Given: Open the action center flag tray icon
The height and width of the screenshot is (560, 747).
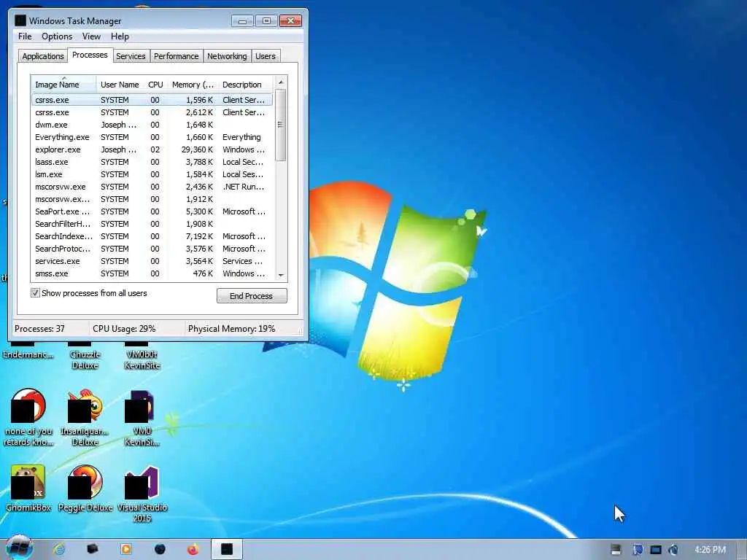Looking at the screenshot, I should coord(638,550).
